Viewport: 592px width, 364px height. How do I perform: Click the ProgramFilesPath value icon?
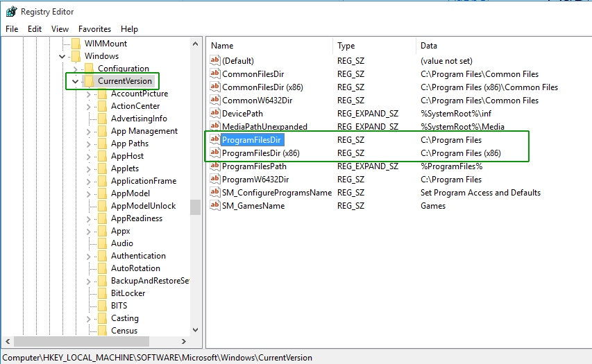coord(215,166)
